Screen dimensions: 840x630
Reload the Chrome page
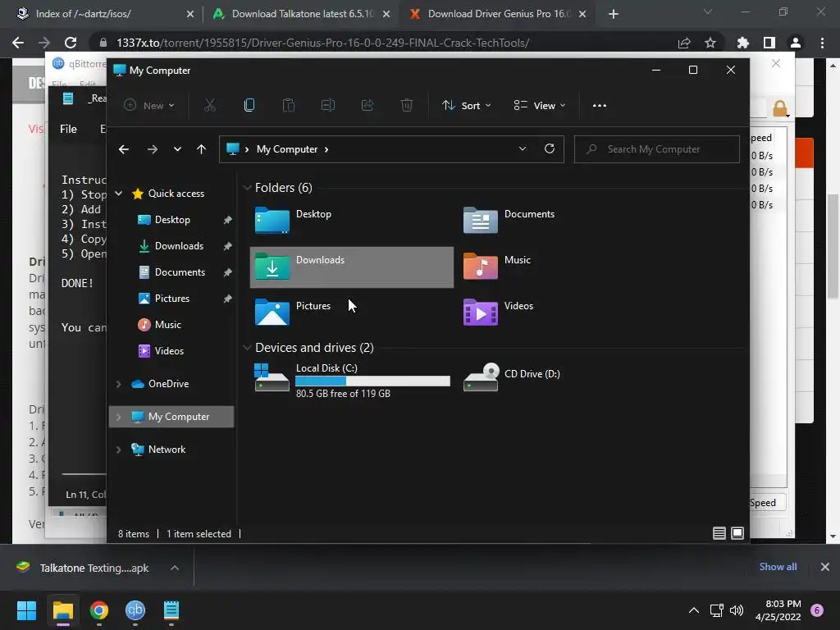point(71,43)
